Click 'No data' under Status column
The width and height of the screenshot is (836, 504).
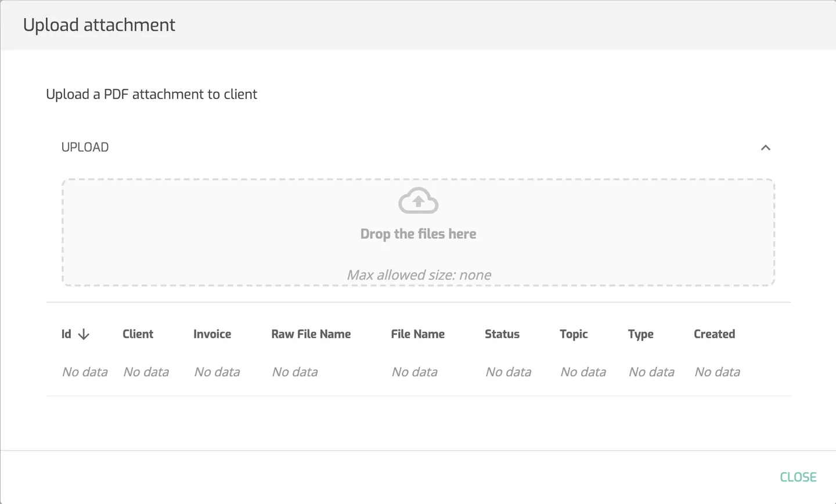509,372
